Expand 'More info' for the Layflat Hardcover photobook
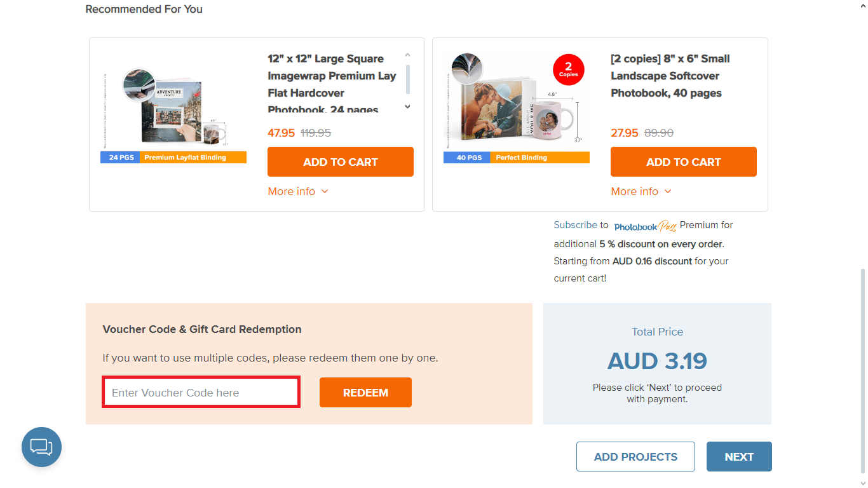The image size is (868, 488). click(x=298, y=191)
